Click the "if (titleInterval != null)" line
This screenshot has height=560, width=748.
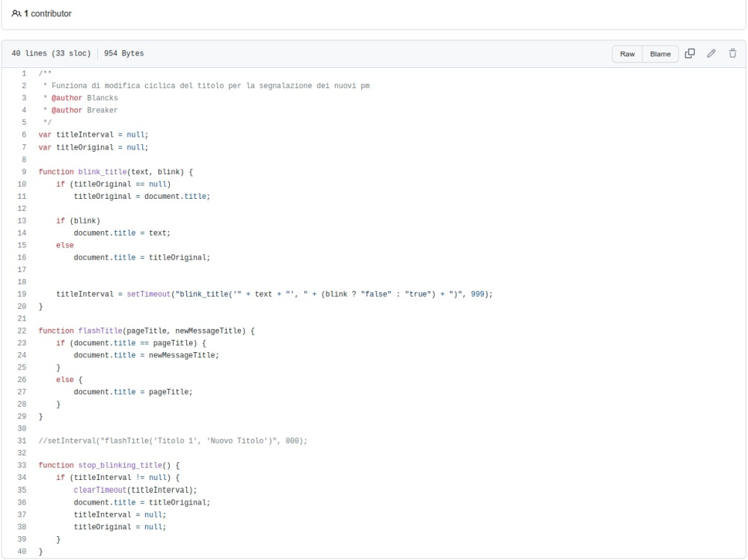118,478
